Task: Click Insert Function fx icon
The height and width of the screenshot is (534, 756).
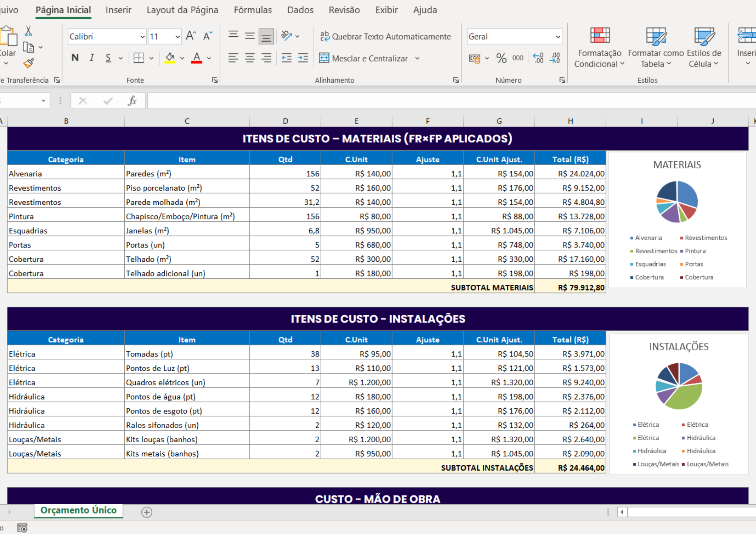Action: tap(132, 101)
